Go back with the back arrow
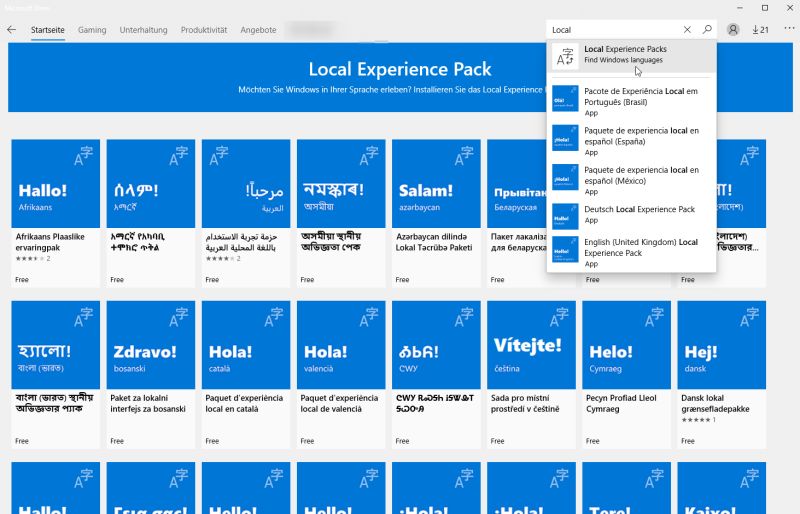This screenshot has width=800, height=514. coord(11,30)
